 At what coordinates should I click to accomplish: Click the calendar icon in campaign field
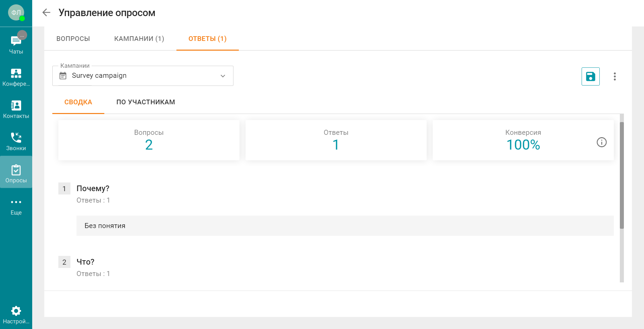[x=63, y=76]
